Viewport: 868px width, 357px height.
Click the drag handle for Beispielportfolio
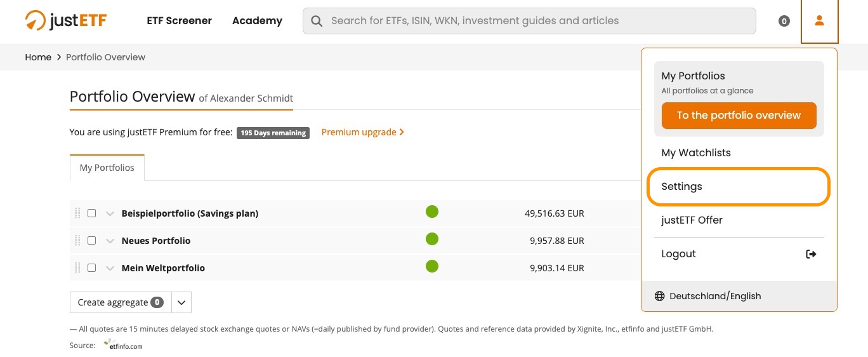[x=77, y=213]
